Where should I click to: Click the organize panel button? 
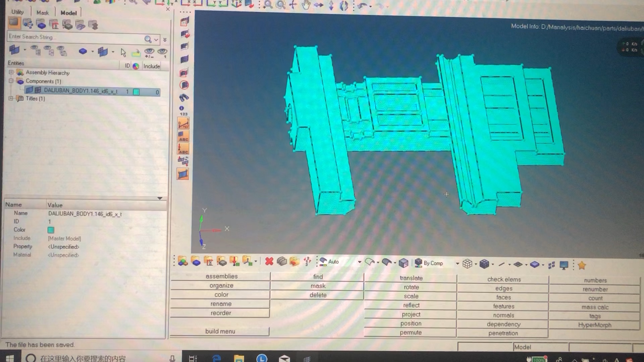(221, 286)
